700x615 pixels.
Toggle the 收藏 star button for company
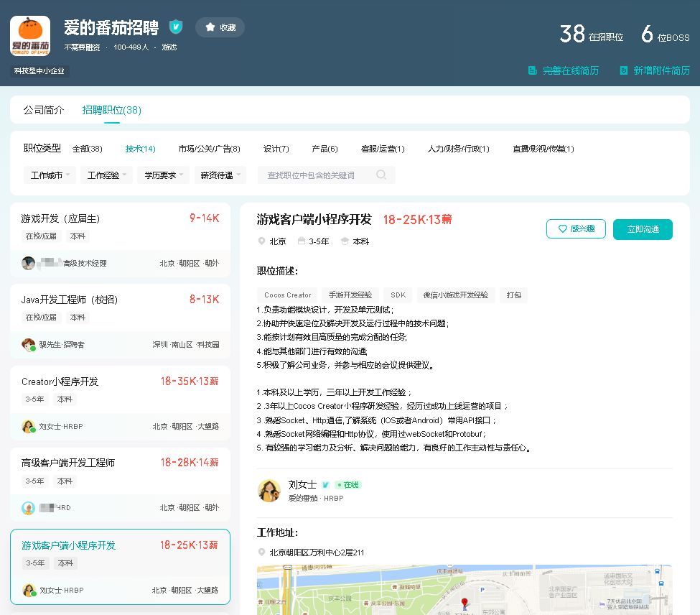[220, 27]
